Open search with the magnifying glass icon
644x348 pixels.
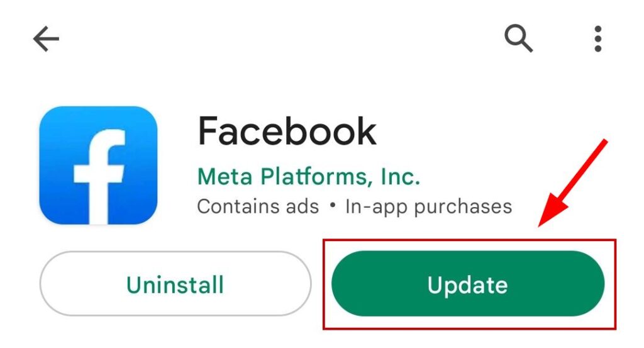pos(518,38)
